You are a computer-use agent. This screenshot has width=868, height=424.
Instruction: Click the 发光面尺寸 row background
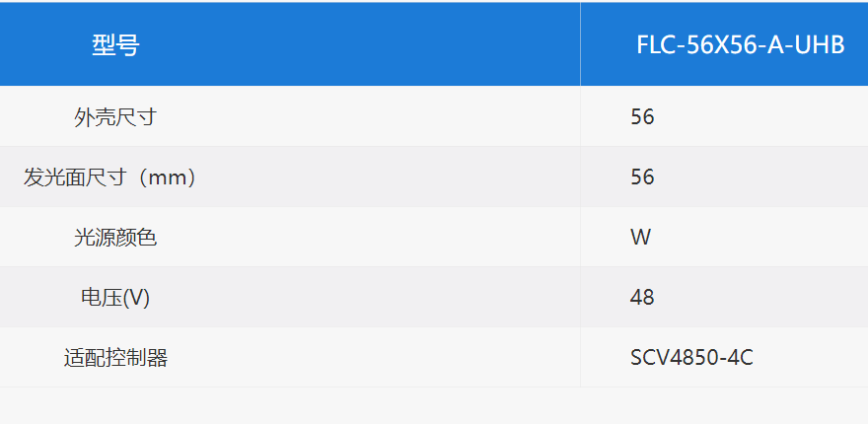[x=434, y=177]
